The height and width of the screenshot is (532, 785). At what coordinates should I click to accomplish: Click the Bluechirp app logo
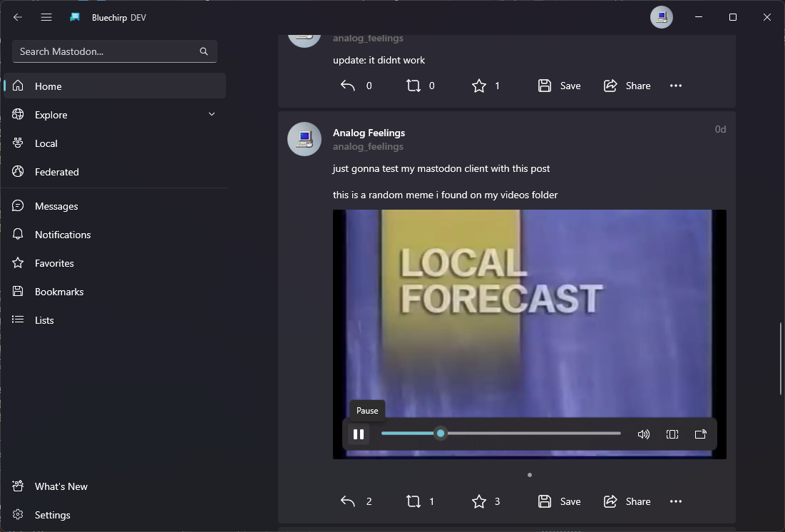tap(75, 17)
